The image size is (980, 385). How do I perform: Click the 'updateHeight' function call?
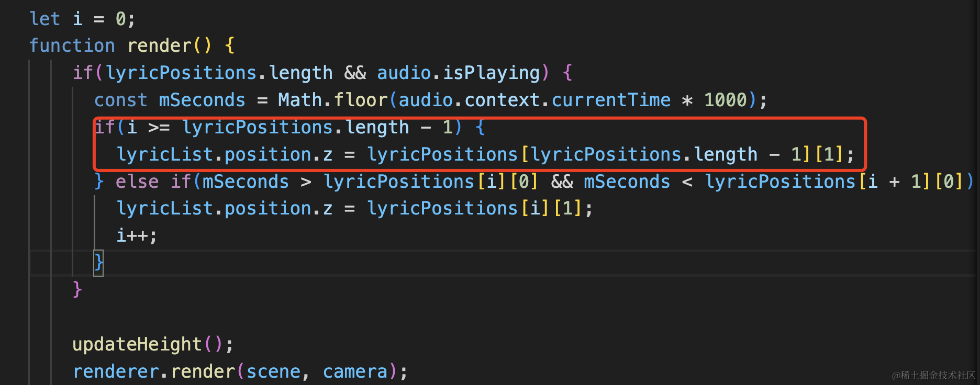(x=137, y=344)
